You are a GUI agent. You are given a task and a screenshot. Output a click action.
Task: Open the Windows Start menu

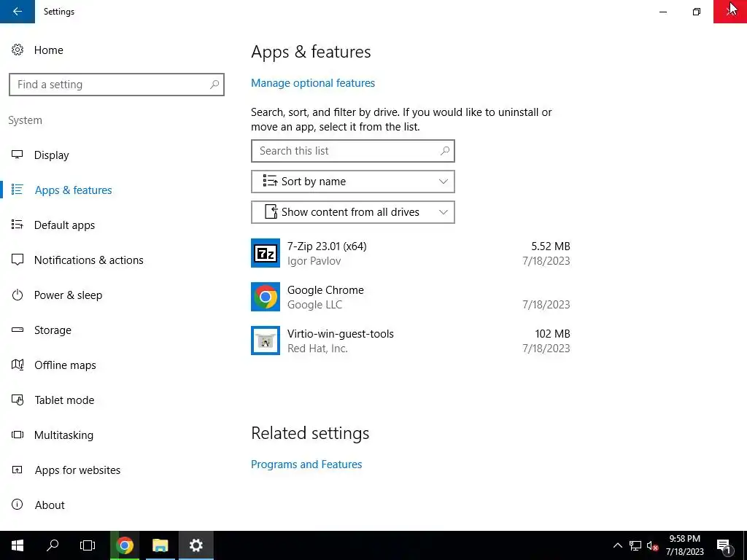pos(18,545)
